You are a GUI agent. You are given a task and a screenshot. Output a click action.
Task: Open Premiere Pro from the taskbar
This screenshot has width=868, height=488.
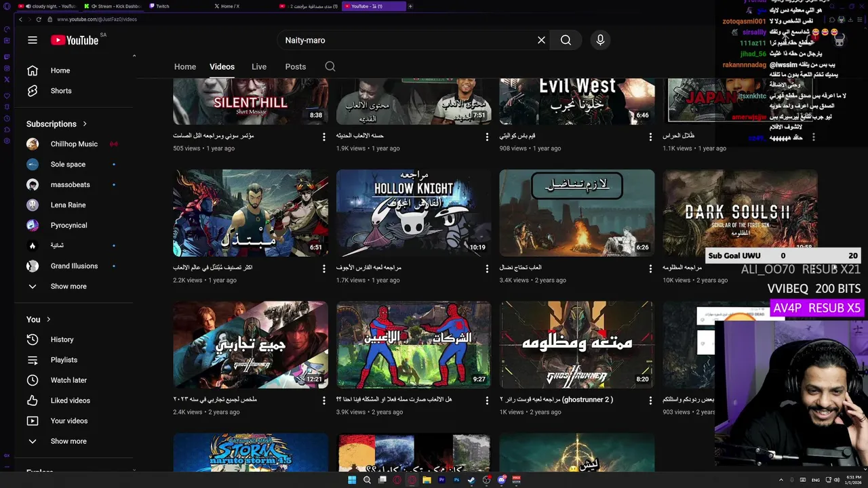pos(441,480)
